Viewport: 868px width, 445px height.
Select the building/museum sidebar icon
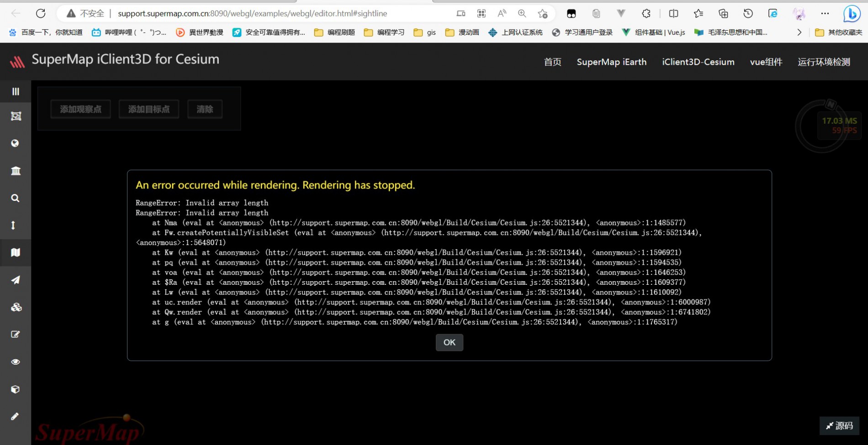tap(16, 171)
